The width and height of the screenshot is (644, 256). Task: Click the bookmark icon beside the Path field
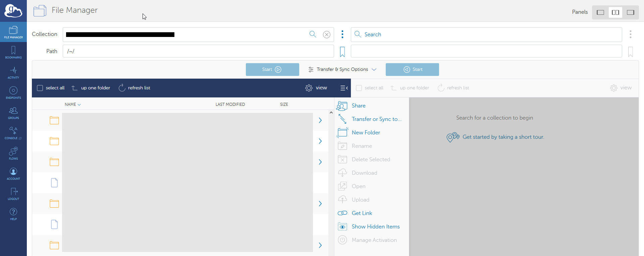pos(342,52)
